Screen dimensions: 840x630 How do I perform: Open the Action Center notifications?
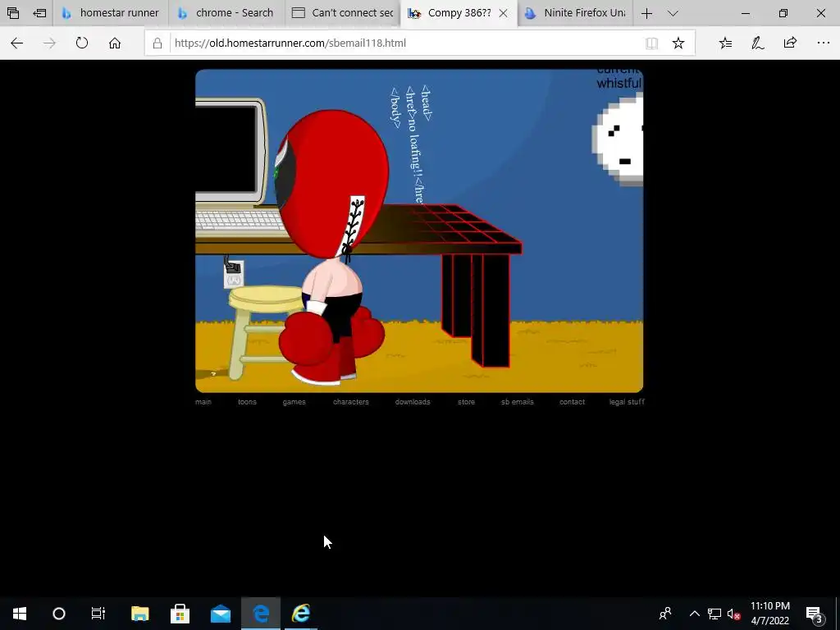pos(815,614)
